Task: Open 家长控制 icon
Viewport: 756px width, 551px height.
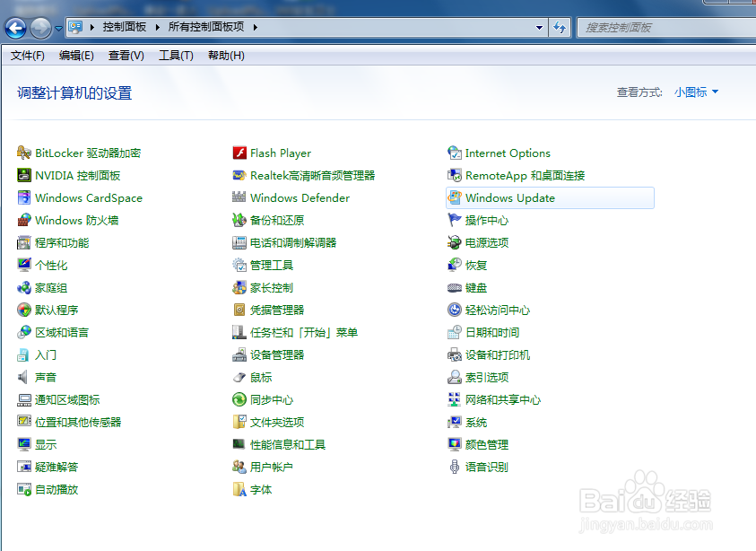Action: [239, 287]
